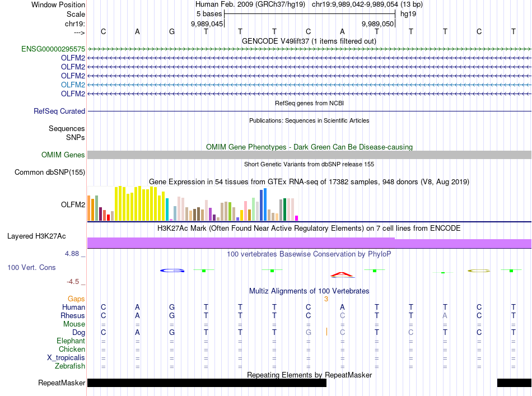Screen dimensions: 532x396
Task: Select the Zebrafish species label
Action: click(70, 366)
